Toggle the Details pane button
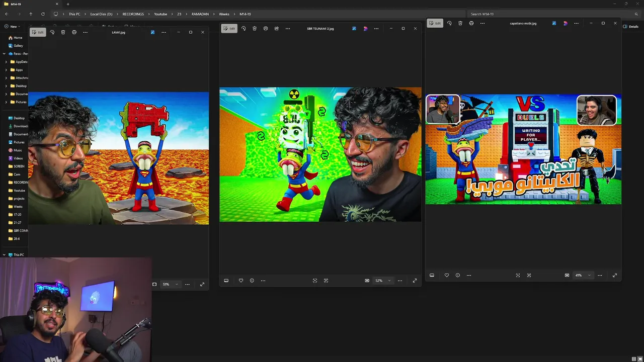Screen dimensions: 644x362 click(630, 26)
